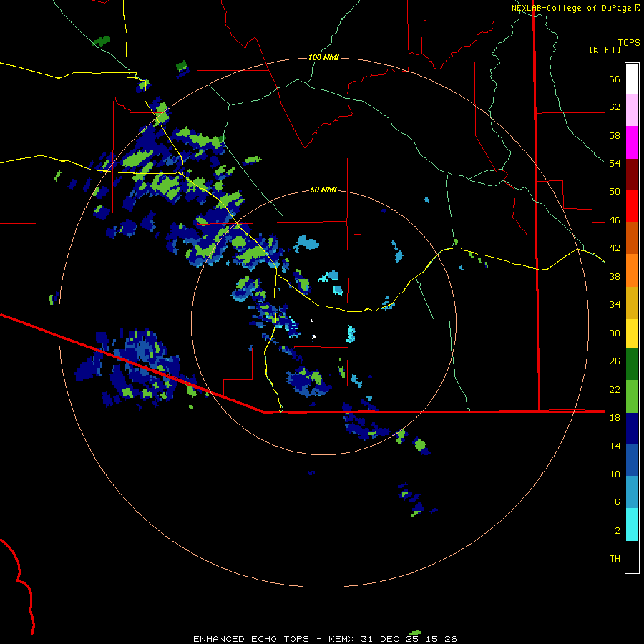Click the legend value 26
The image size is (644, 644).
(x=615, y=361)
